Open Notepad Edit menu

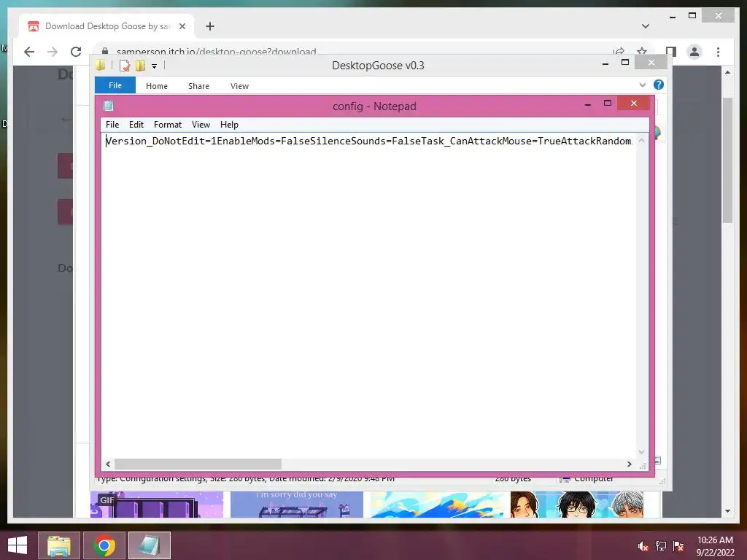(136, 125)
